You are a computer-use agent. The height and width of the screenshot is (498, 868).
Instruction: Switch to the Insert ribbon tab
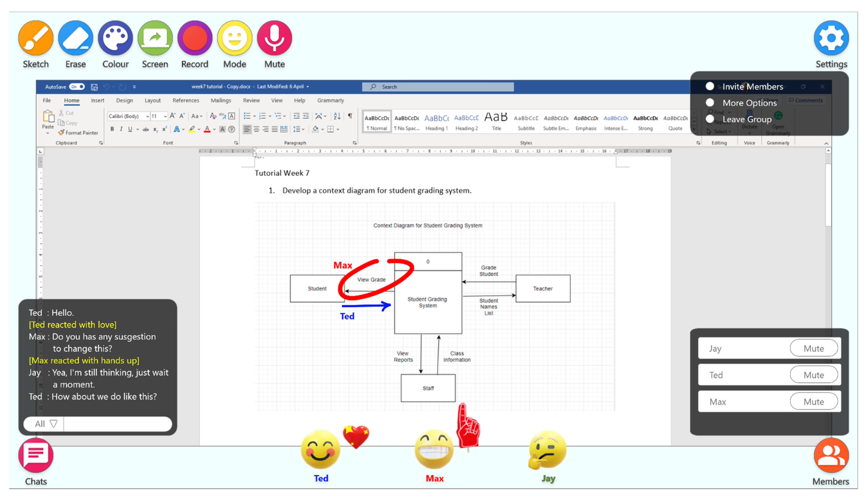click(x=98, y=100)
